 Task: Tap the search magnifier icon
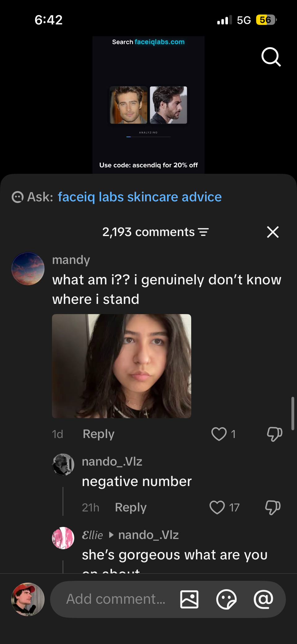271,57
